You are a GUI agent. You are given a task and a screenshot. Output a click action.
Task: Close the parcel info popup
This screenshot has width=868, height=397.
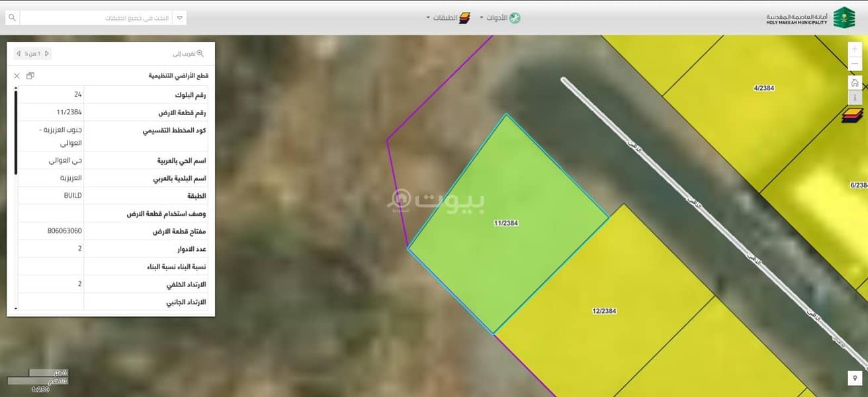coord(17,76)
